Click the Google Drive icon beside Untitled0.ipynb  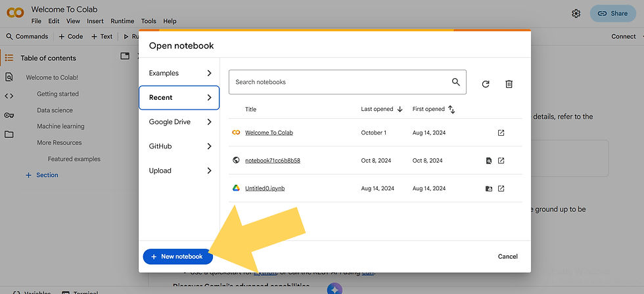click(236, 188)
